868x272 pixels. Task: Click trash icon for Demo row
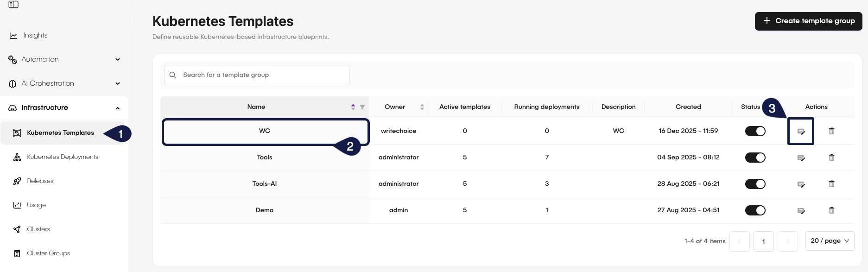831,210
